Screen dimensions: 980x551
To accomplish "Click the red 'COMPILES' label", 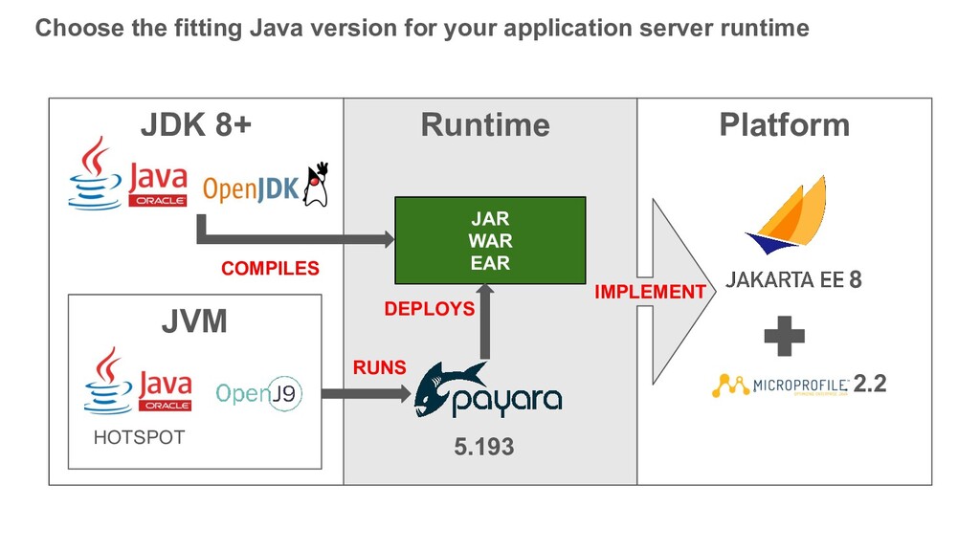I will (x=270, y=269).
